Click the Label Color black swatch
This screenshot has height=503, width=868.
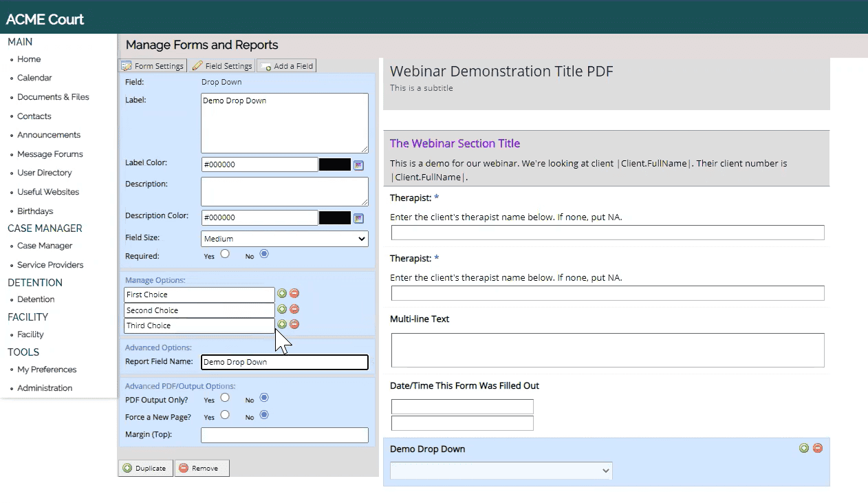(335, 164)
